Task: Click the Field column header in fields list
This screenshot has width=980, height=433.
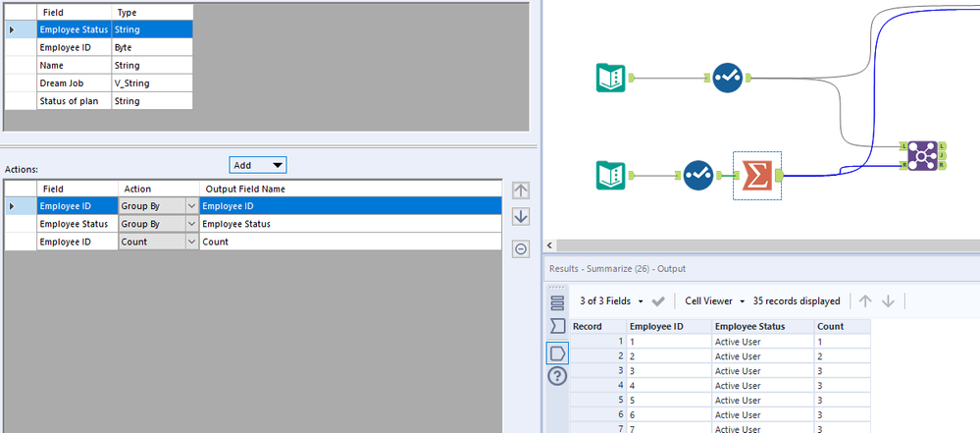Action: pyautogui.click(x=75, y=13)
